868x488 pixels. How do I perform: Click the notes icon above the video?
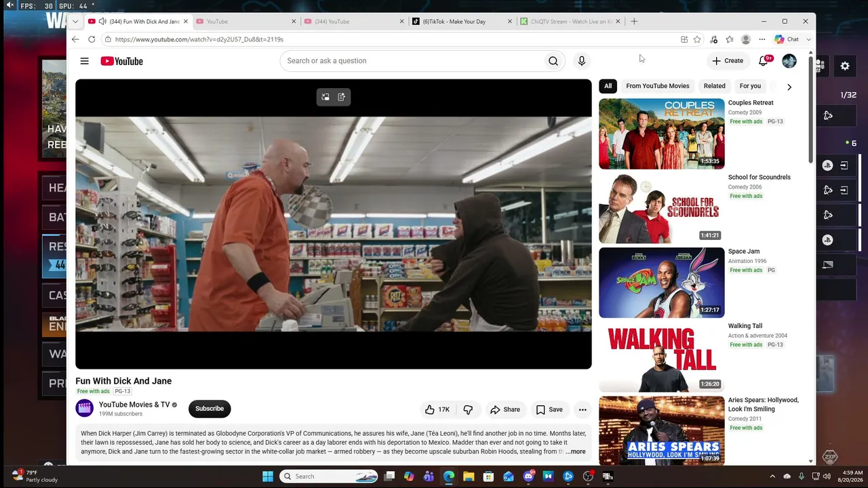point(342,97)
